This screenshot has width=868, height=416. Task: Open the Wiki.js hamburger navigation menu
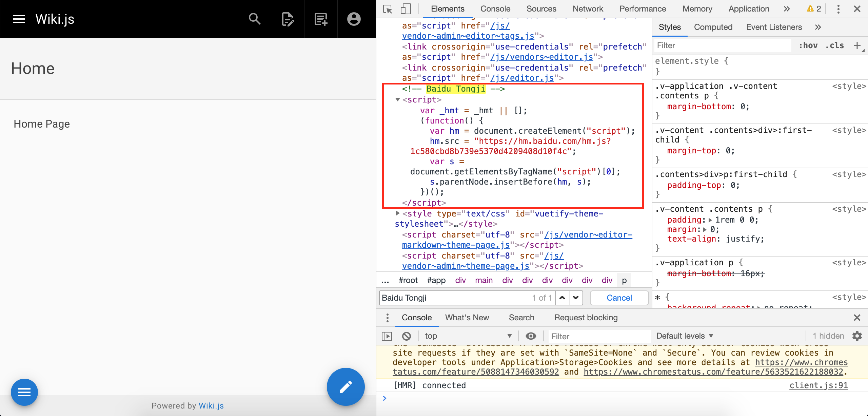(19, 19)
